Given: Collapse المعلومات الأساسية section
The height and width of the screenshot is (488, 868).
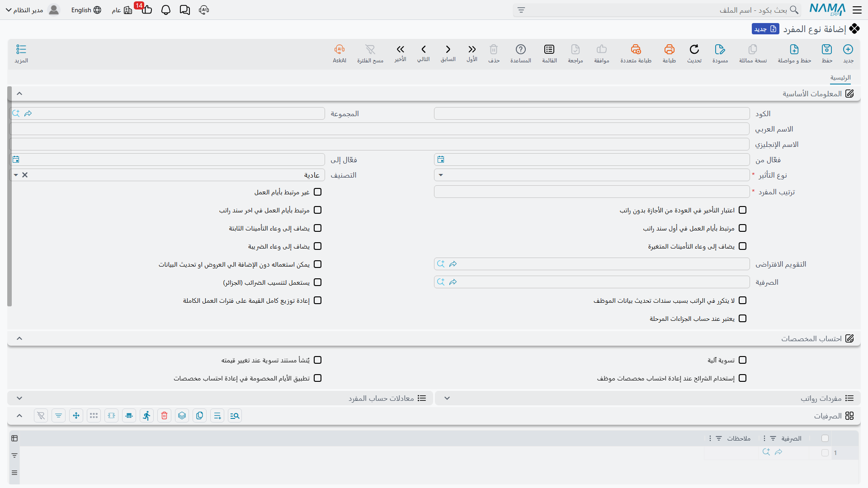Looking at the screenshot, I should click(19, 94).
